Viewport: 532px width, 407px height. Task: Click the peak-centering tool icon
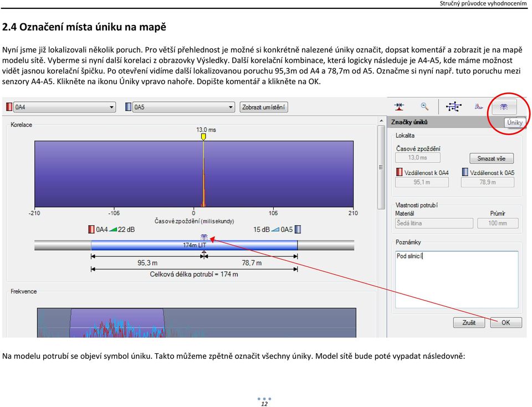click(400, 107)
